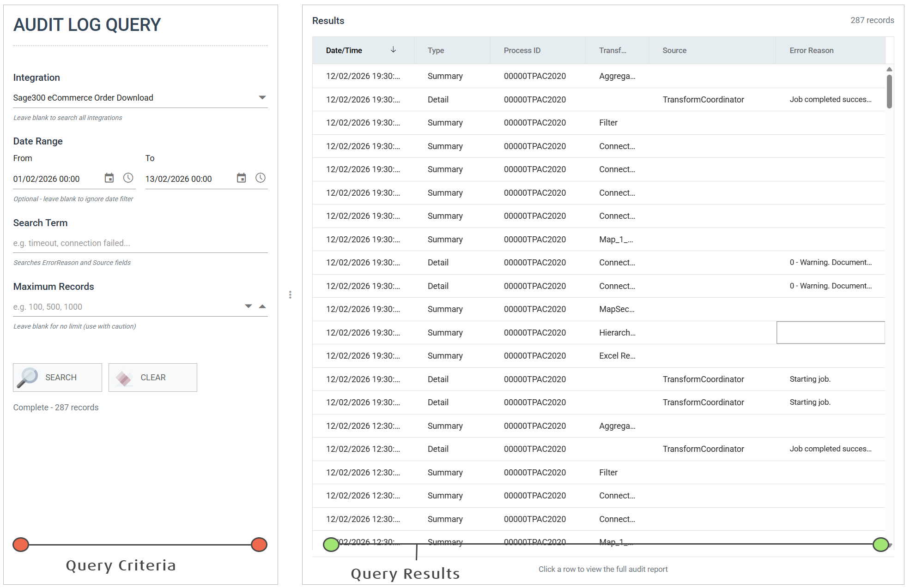Click the results scrollbar up arrow
Image resolution: width=910 pixels, height=588 pixels.
[x=889, y=69]
